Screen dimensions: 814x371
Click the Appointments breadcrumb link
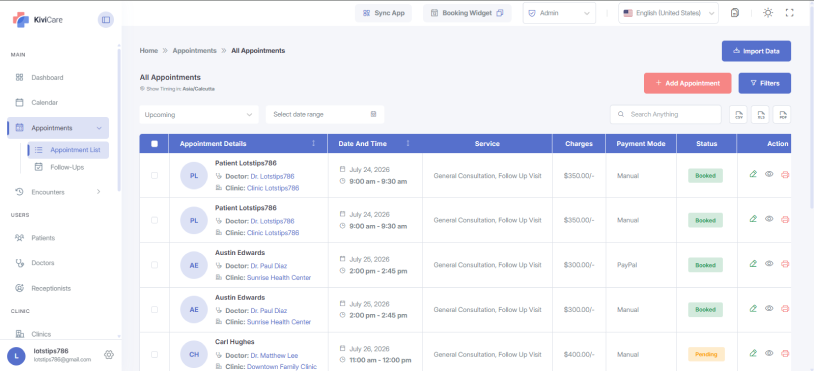pyautogui.click(x=195, y=50)
